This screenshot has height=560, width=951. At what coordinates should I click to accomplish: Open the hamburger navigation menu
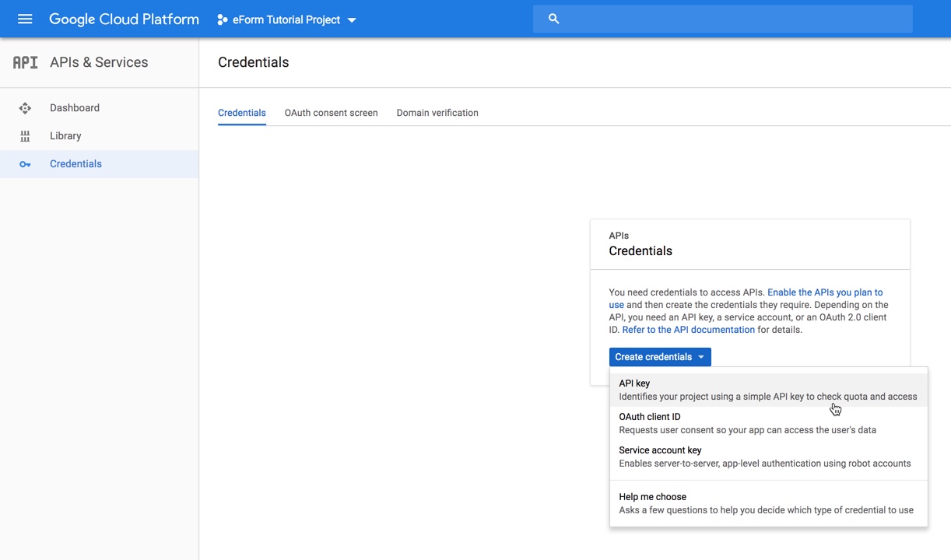(x=25, y=19)
